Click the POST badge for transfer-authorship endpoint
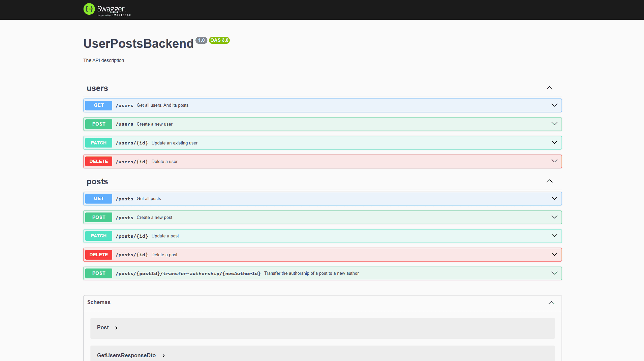 click(98, 273)
